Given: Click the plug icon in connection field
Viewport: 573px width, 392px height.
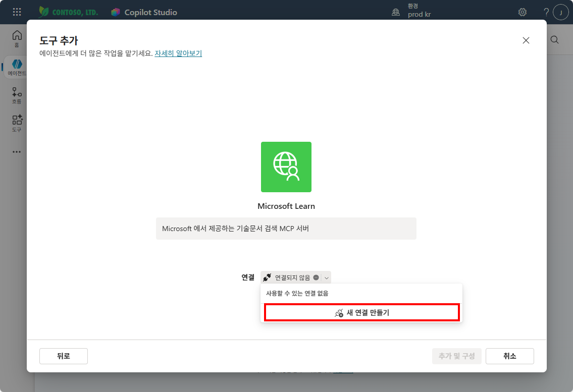Looking at the screenshot, I should point(267,277).
